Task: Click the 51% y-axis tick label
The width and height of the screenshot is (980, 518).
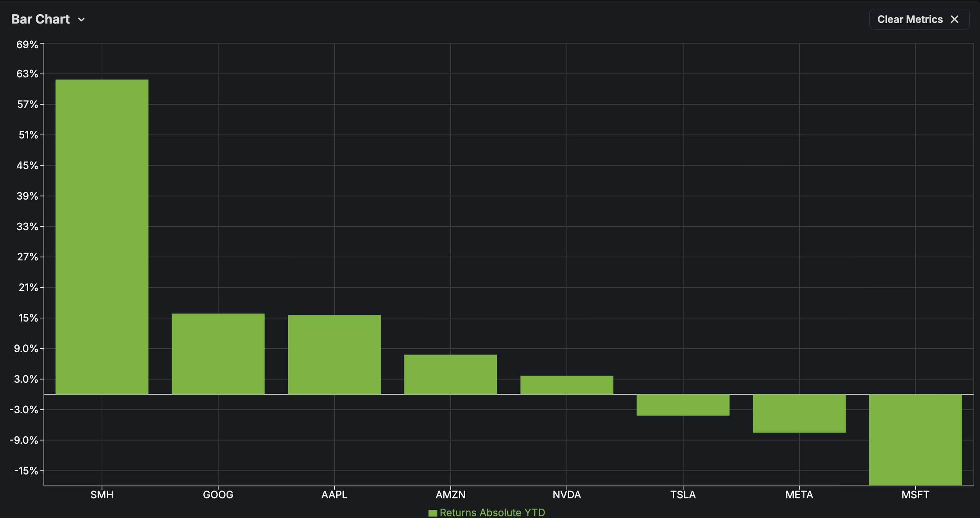Action: 28,135
